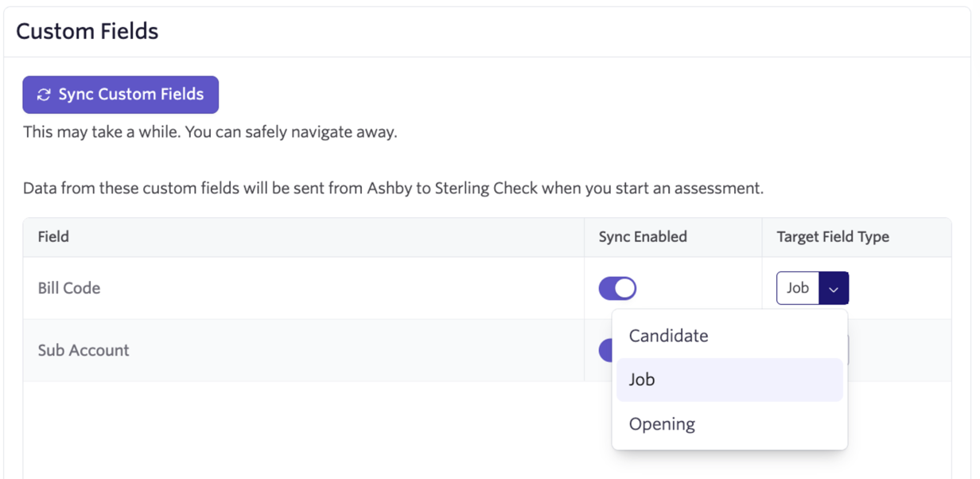
Task: Click the Custom Fields section heading
Action: click(x=87, y=32)
